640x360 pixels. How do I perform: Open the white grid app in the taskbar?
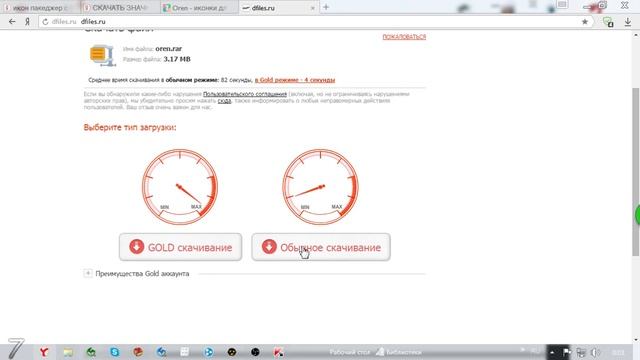(184, 352)
